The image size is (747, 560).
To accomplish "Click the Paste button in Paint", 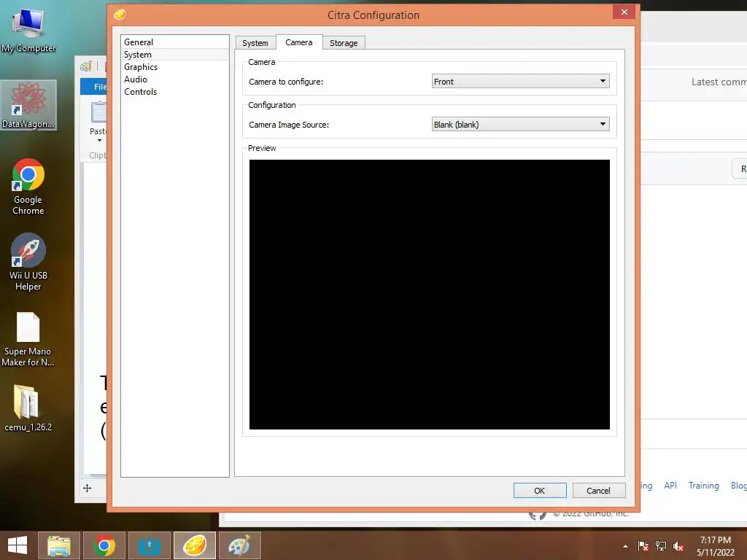I will point(98,121).
